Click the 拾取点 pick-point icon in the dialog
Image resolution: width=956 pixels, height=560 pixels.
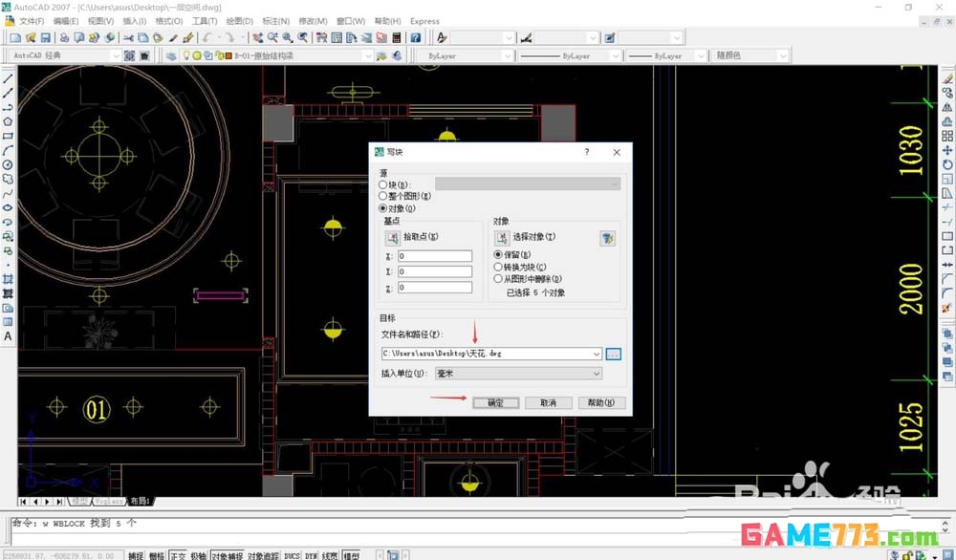click(391, 236)
